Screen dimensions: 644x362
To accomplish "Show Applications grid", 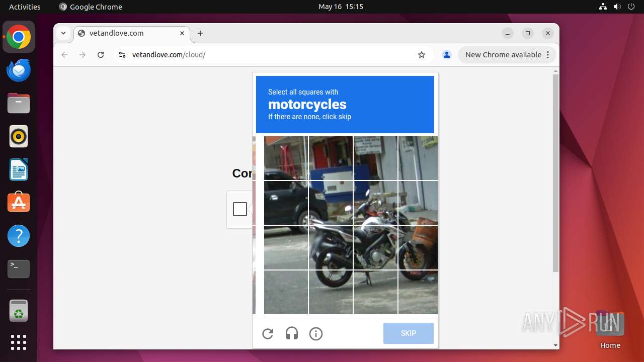I will pyautogui.click(x=19, y=342).
